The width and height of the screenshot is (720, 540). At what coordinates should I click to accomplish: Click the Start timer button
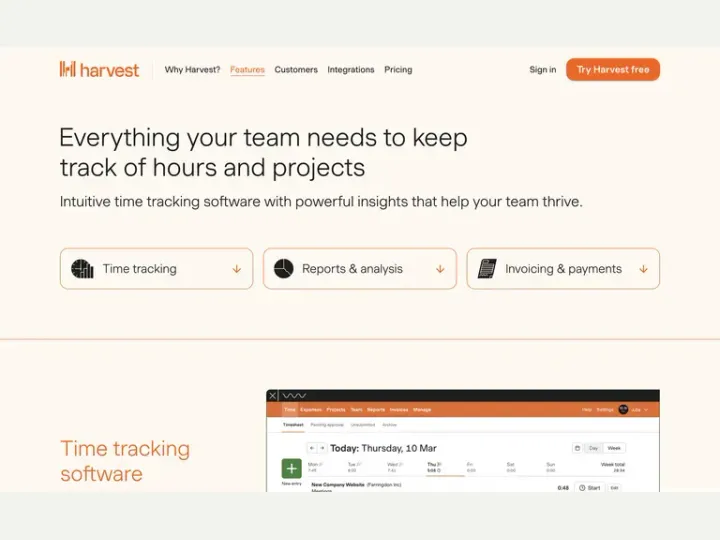[590, 488]
